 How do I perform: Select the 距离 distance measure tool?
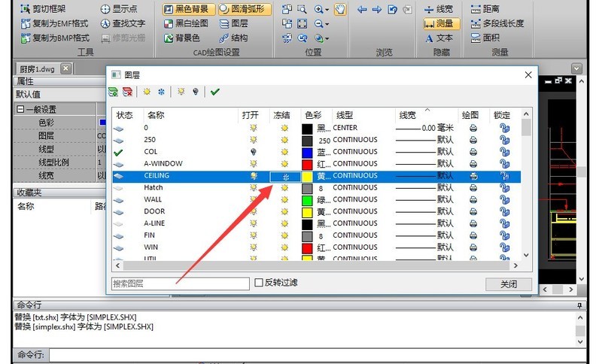click(485, 9)
